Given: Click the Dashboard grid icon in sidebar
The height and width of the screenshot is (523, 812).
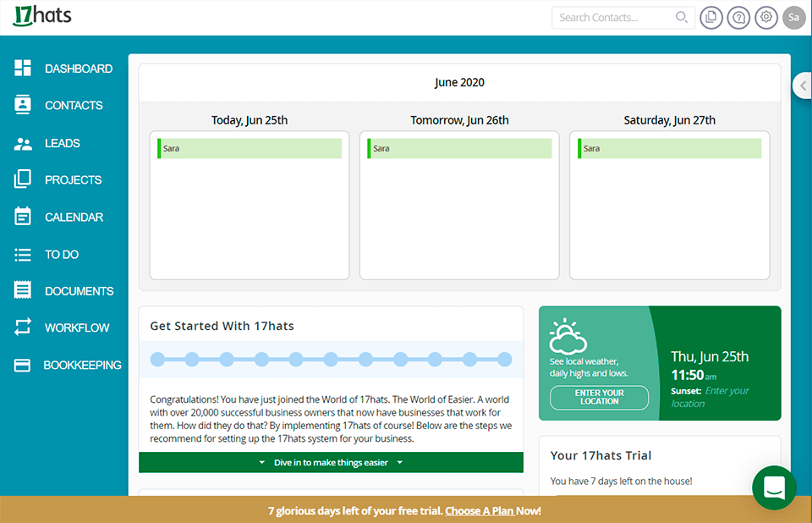Looking at the screenshot, I should 23,69.
